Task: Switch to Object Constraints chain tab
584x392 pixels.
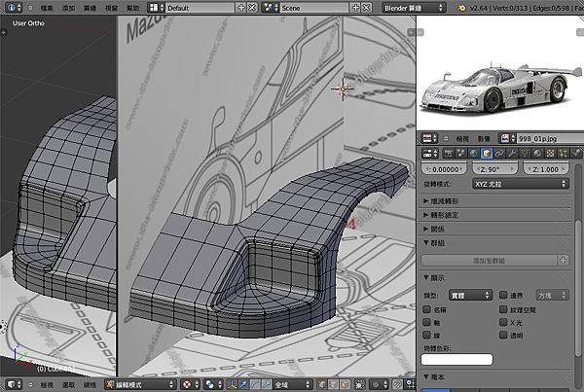Action: (x=499, y=153)
